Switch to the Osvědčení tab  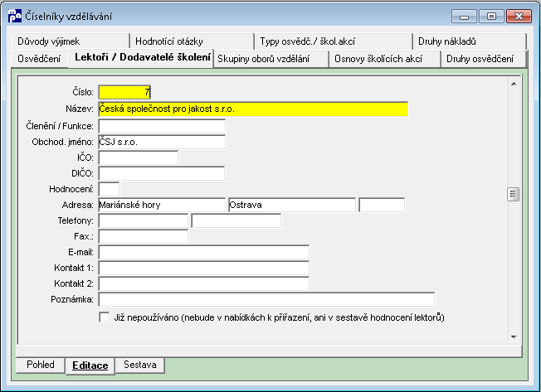[x=39, y=59]
